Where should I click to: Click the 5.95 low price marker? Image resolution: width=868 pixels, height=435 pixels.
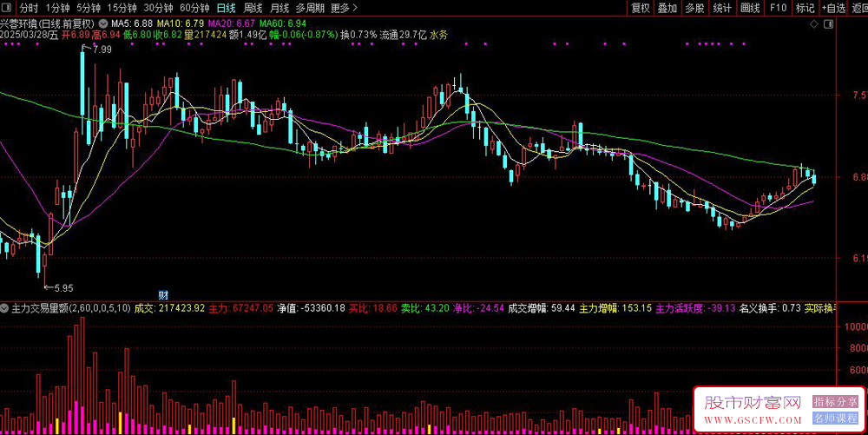point(63,287)
